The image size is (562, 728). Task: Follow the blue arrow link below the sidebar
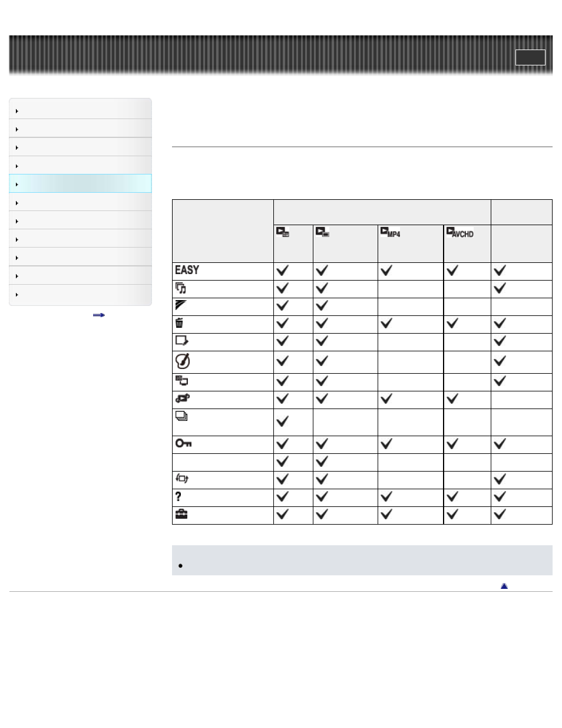tap(99, 315)
